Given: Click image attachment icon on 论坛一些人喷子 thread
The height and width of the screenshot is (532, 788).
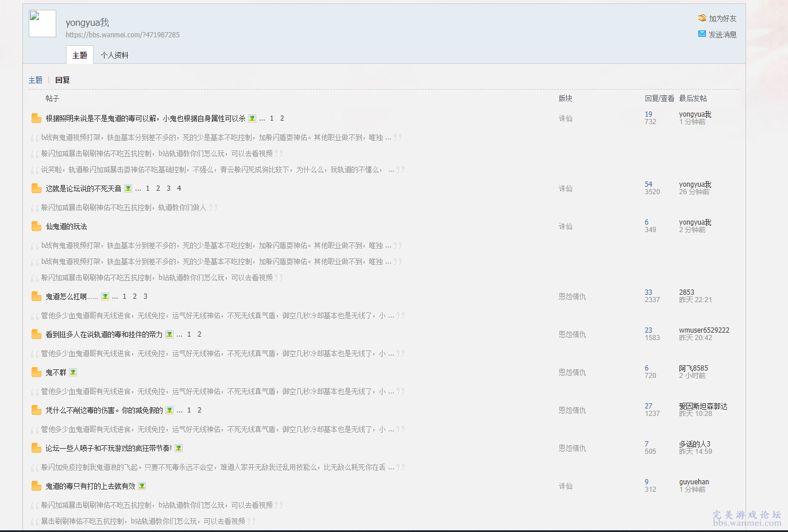Looking at the screenshot, I should point(179,448).
